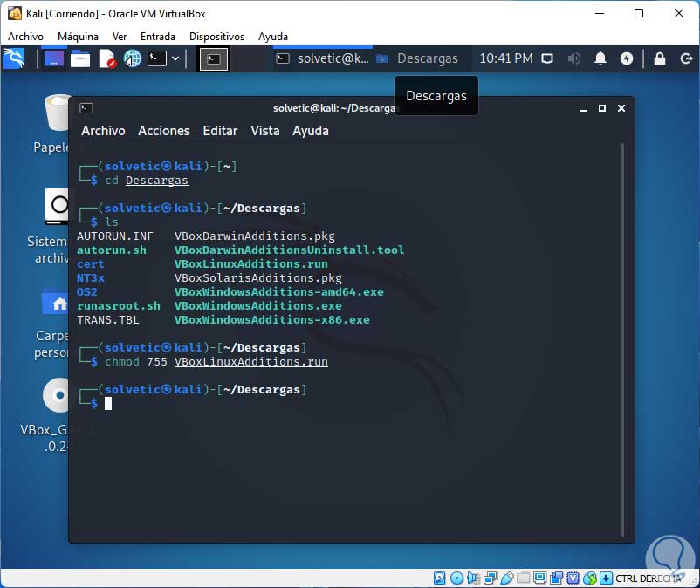
Task: Click AUTORUN.INF in listing
Action: (114, 236)
